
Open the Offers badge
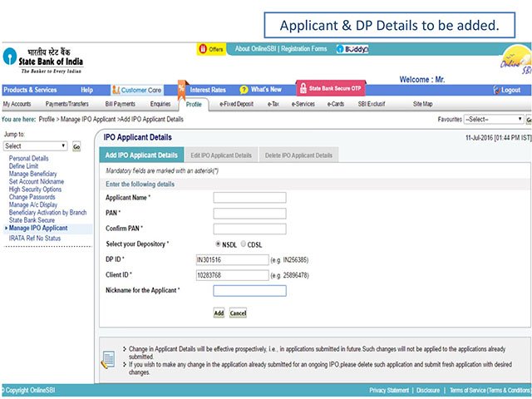[x=211, y=49]
